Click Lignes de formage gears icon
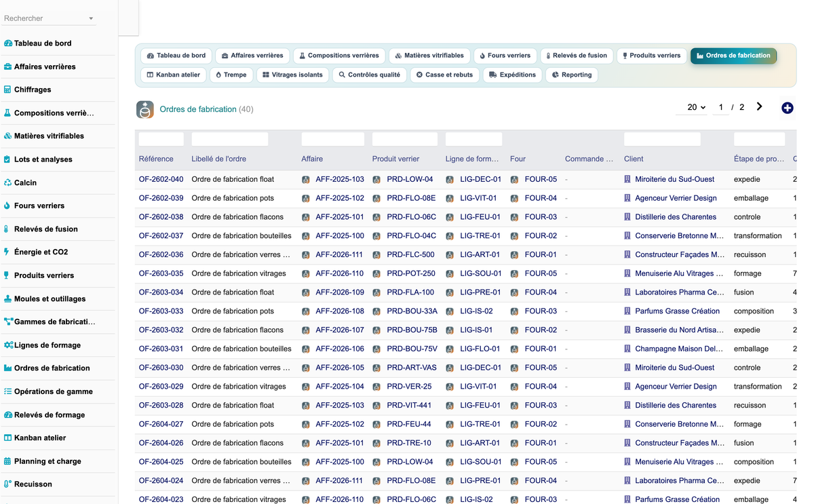The image size is (814, 504). coord(8,345)
